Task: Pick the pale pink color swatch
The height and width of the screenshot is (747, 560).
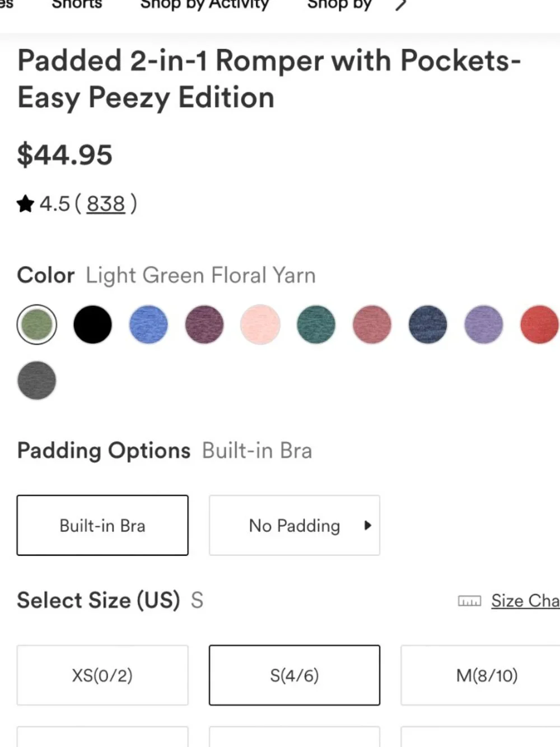Action: [x=260, y=324]
